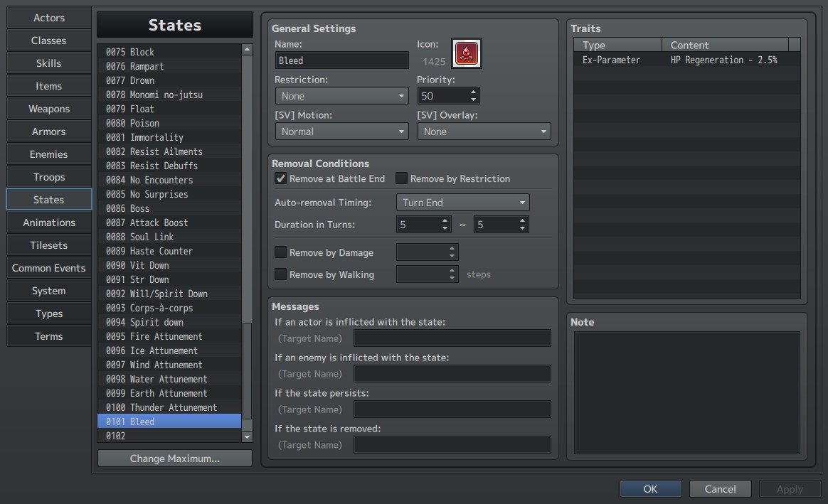The width and height of the screenshot is (828, 504).
Task: Switch to the Classes tab
Action: pos(48,41)
